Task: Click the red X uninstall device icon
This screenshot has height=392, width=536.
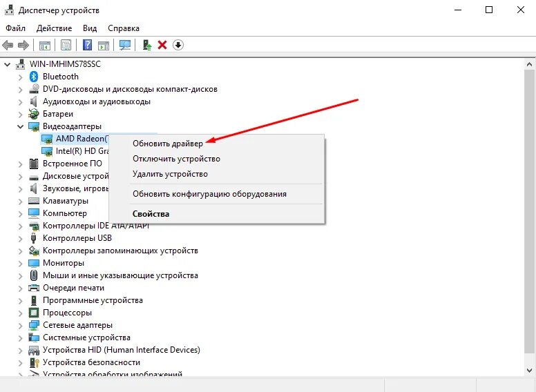Action: [x=162, y=45]
